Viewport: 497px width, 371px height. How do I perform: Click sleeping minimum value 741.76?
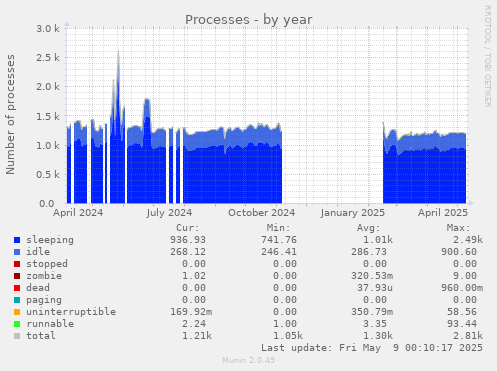[279, 240]
